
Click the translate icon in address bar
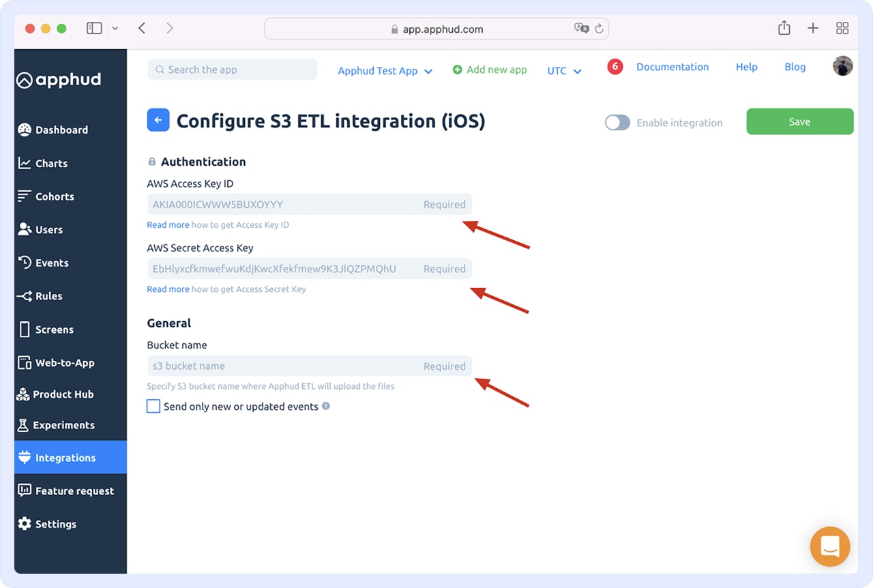581,29
